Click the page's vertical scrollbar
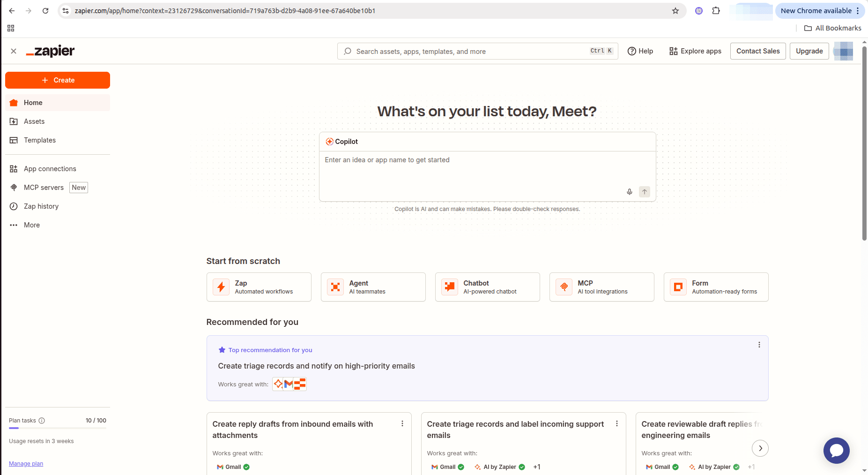The width and height of the screenshot is (868, 475). pyautogui.click(x=864, y=143)
